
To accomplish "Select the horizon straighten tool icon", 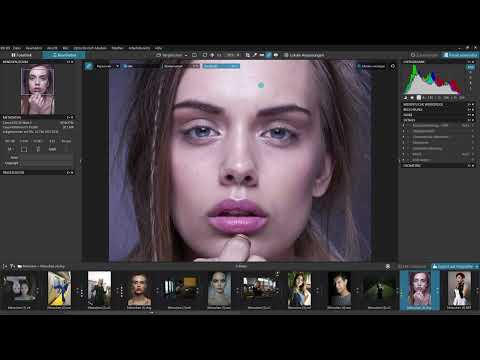I will coord(255,55).
